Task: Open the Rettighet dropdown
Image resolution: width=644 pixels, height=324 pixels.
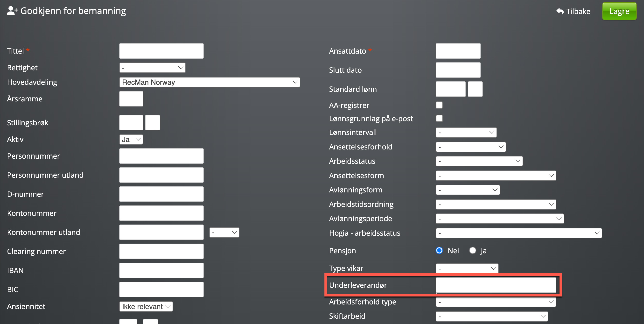Action: [152, 68]
